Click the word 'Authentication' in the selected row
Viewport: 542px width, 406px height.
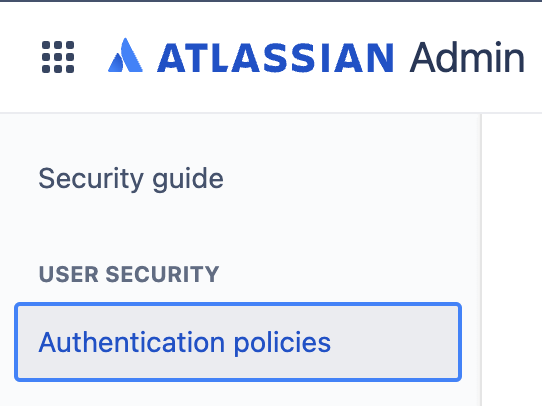tap(132, 342)
